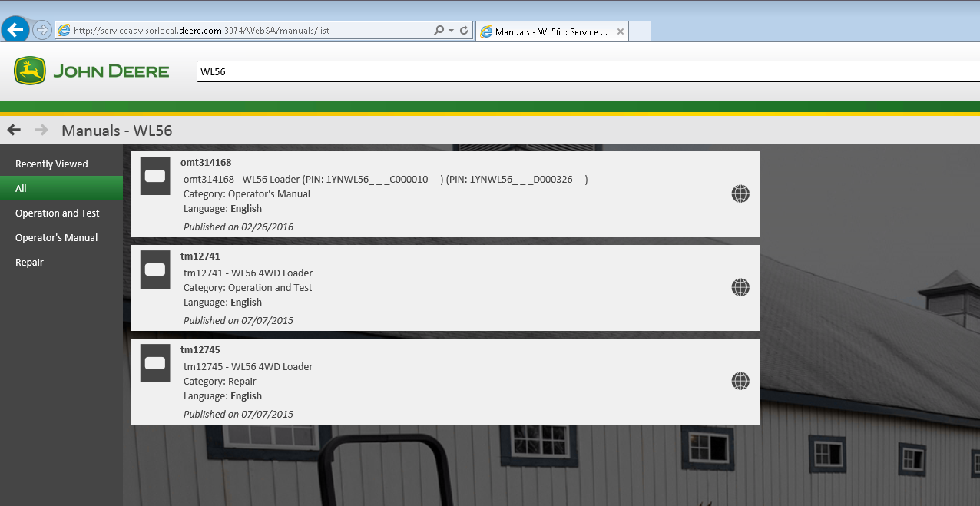Click the Internet Explorer page icon in address bar
Screen dimensions: 980x506
coord(64,31)
